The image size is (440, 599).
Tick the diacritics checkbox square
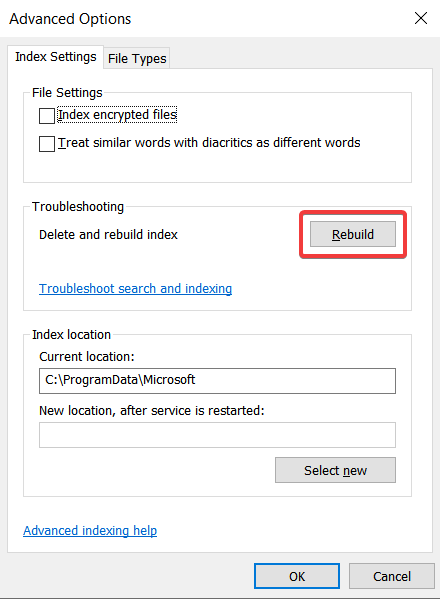pyautogui.click(x=47, y=144)
